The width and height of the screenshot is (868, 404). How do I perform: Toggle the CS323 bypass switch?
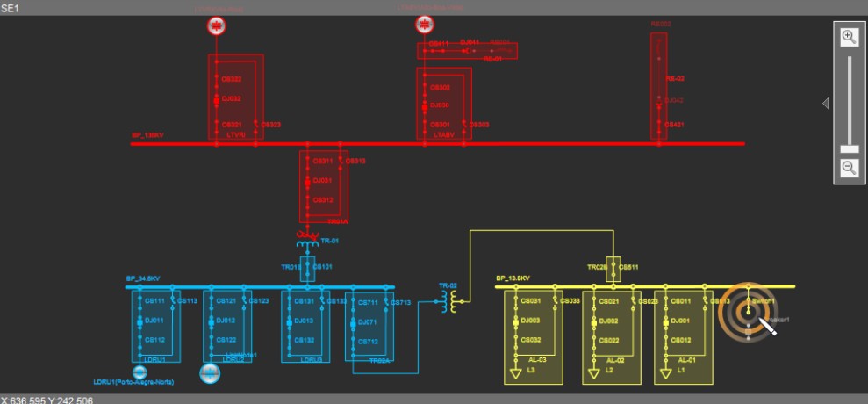pos(255,125)
